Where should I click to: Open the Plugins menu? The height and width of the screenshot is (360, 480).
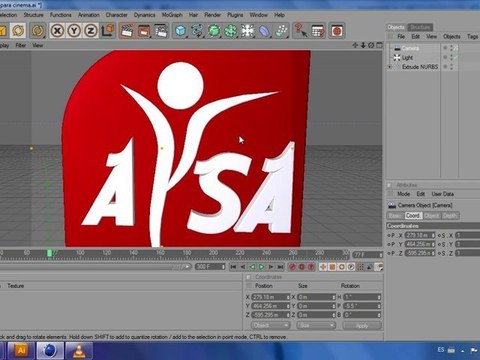235,15
